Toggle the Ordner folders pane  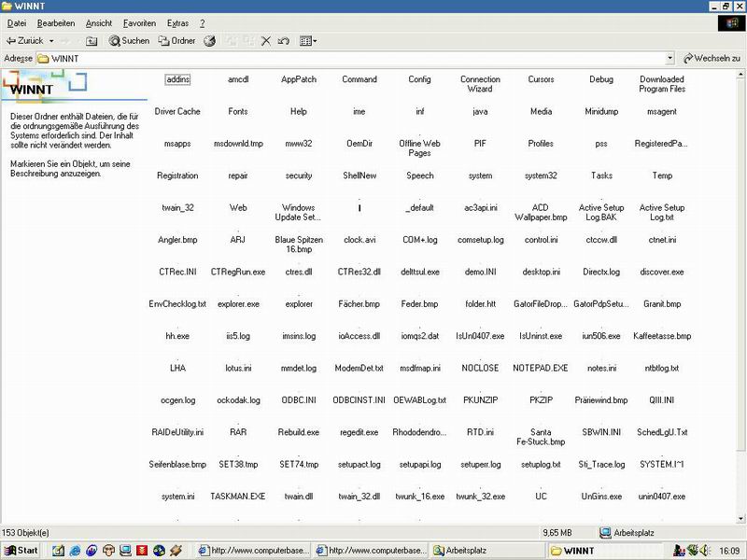point(176,41)
